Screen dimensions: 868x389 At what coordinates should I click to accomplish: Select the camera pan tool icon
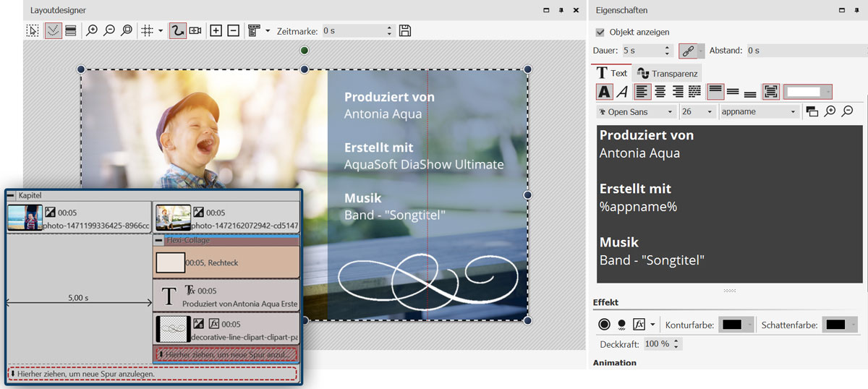point(195,30)
